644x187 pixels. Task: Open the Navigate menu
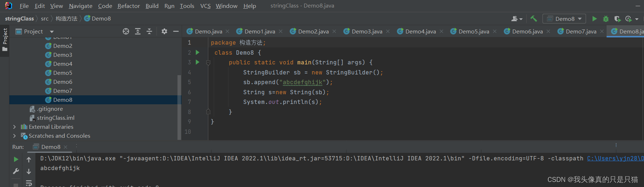[81, 6]
